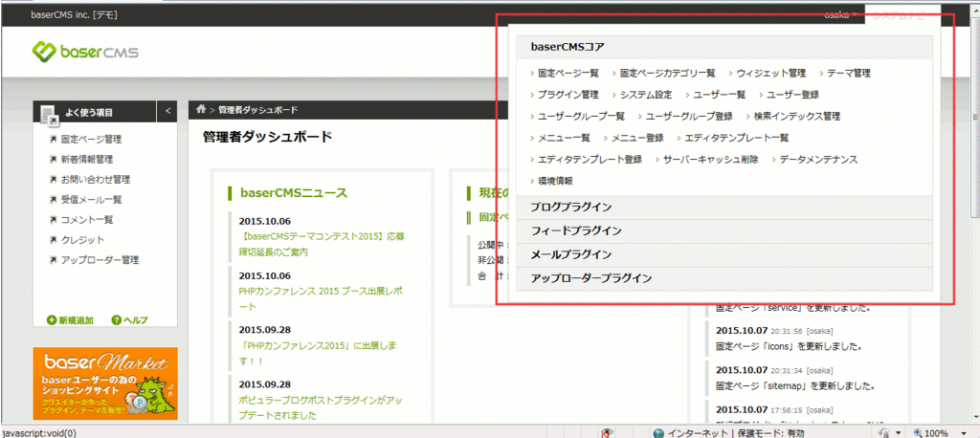This screenshot has width=980, height=438.
Task: Click インターネット | 保護モード: 有効 status text
Action: pyautogui.click(x=736, y=433)
